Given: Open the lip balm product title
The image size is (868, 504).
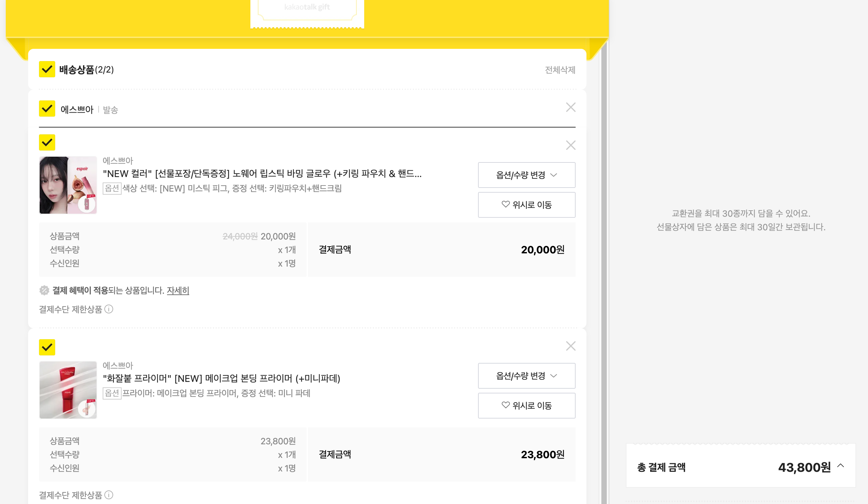Looking at the screenshot, I should click(262, 173).
